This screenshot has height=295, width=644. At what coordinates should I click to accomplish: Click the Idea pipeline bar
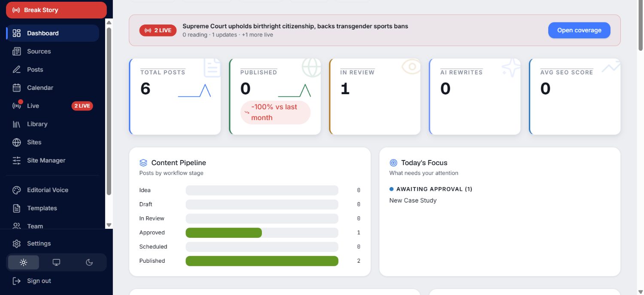point(262,190)
